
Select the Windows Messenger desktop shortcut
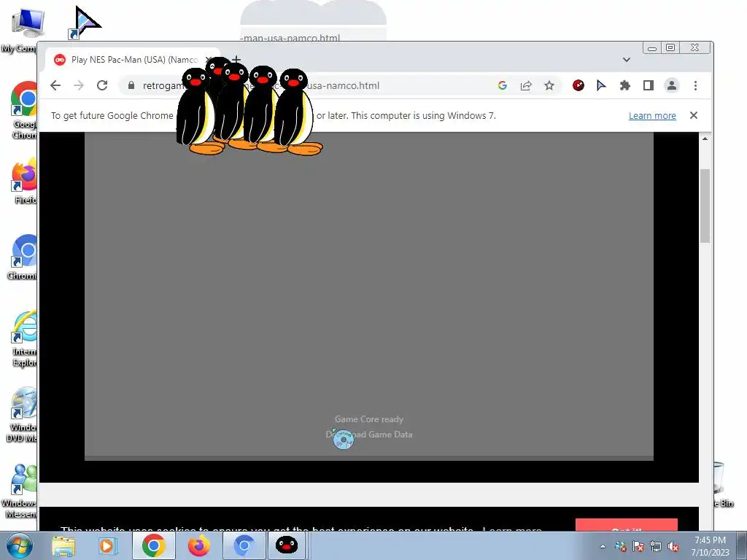(x=20, y=491)
